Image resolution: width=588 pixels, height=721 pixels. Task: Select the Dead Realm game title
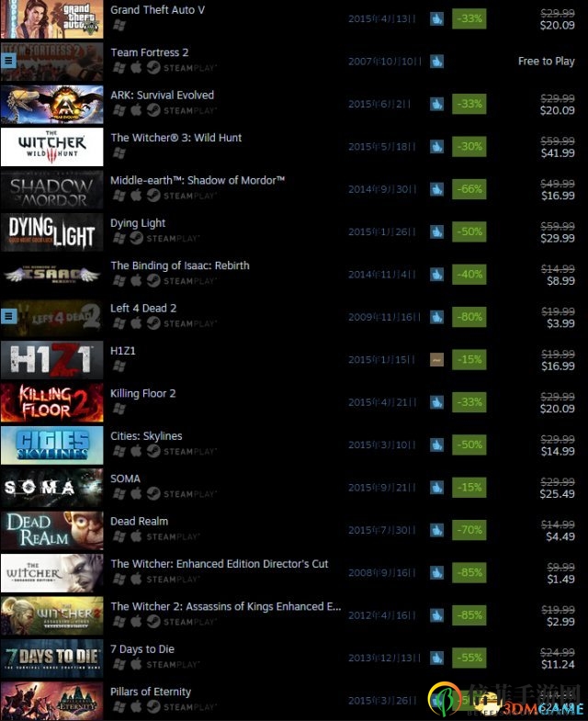[x=139, y=521]
